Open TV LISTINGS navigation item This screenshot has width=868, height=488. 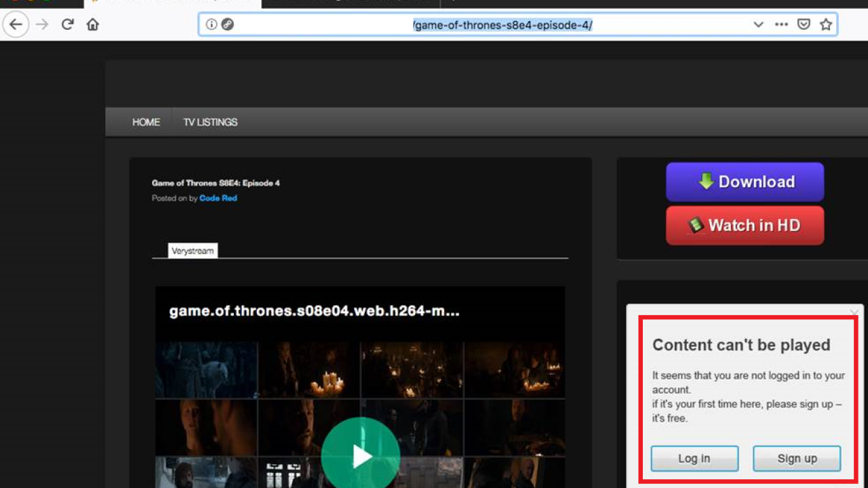210,122
